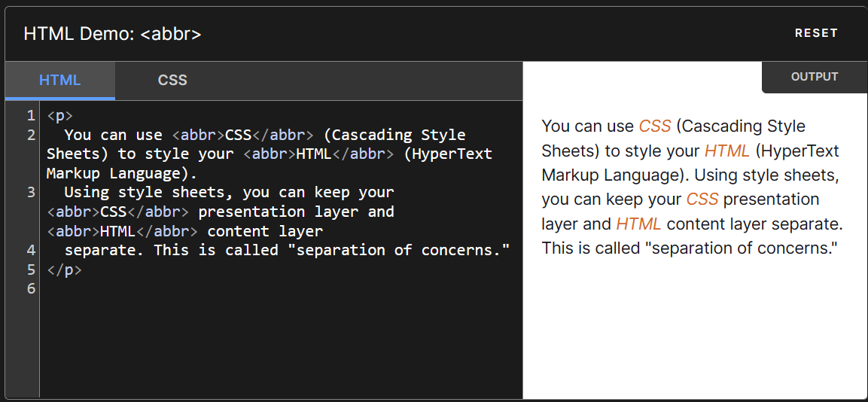Click line number 3 in the gutter
The height and width of the screenshot is (402, 868).
[x=31, y=193]
